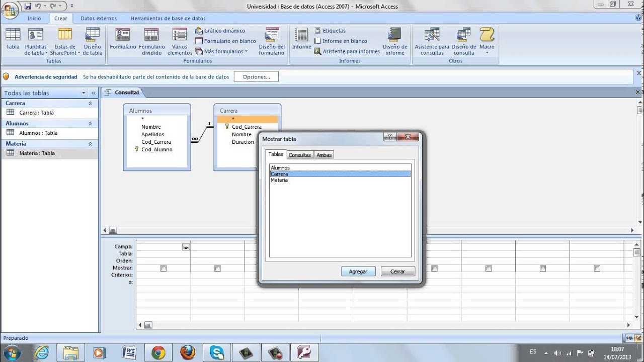
Task: Launch Etiquetas label wizard
Action: (330, 31)
